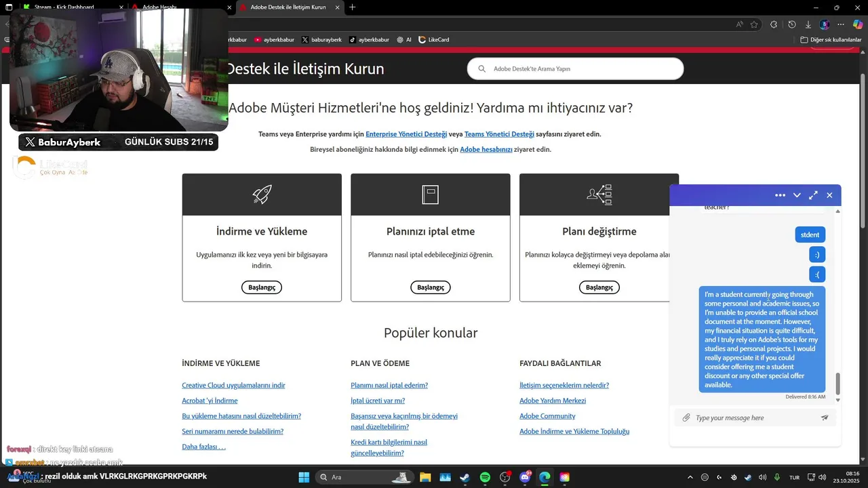Screen dimensions: 868x488
Task: Open the Windows Start menu
Action: (304, 477)
